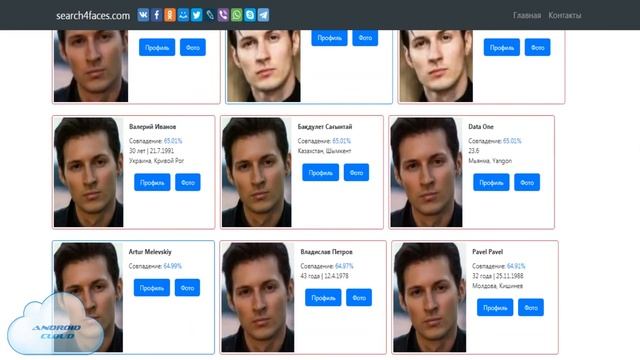This screenshot has width=640, height=360.
Task: Click 65.01% match in Data One card
Action: (x=512, y=141)
